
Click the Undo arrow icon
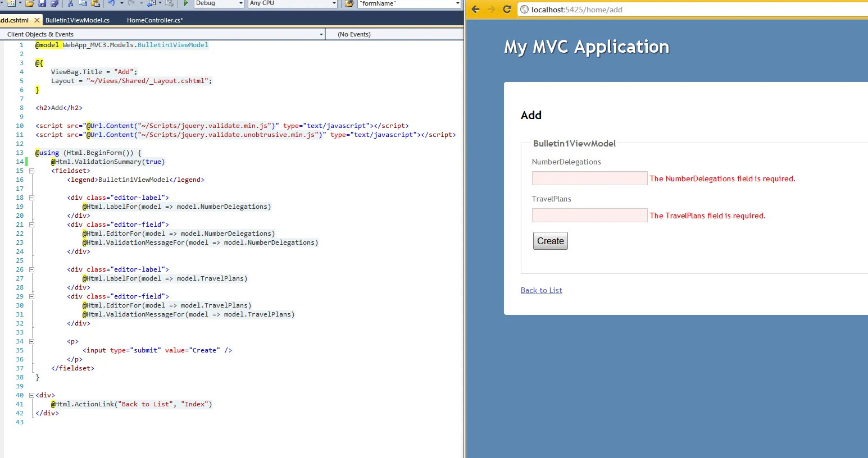pyautogui.click(x=112, y=3)
